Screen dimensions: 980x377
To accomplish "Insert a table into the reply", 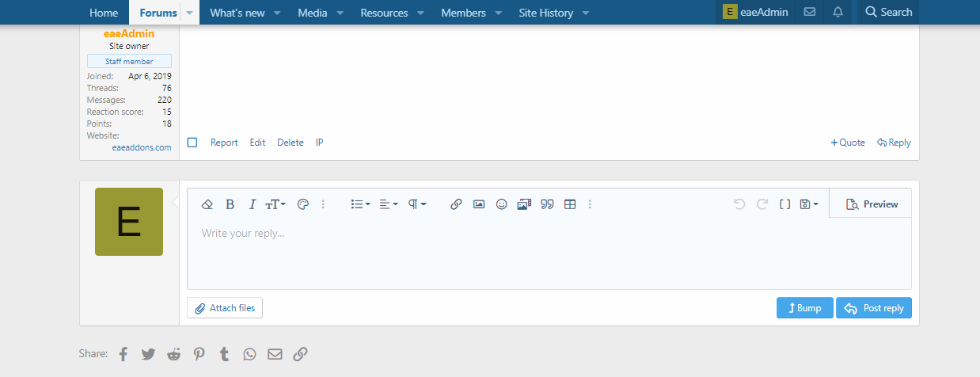I will 570,204.
